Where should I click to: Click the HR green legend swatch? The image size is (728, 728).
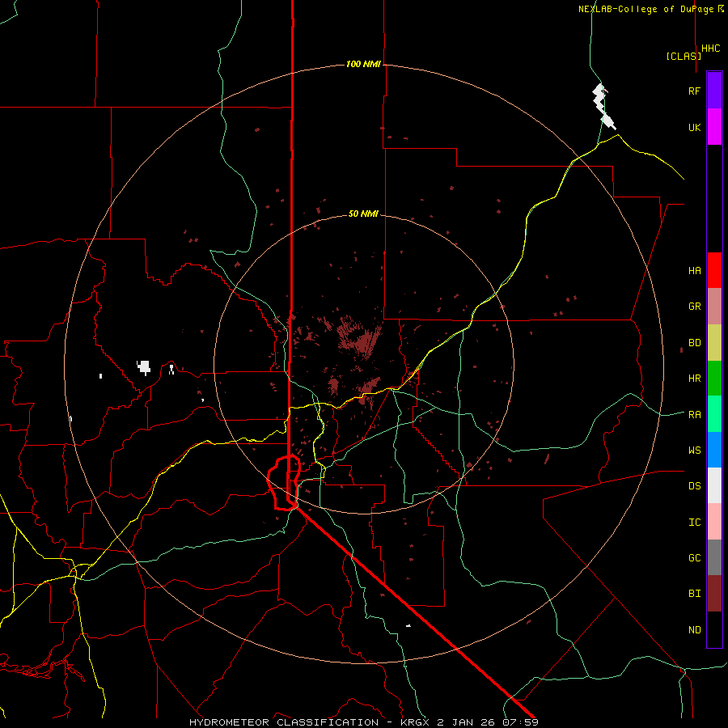click(x=714, y=378)
